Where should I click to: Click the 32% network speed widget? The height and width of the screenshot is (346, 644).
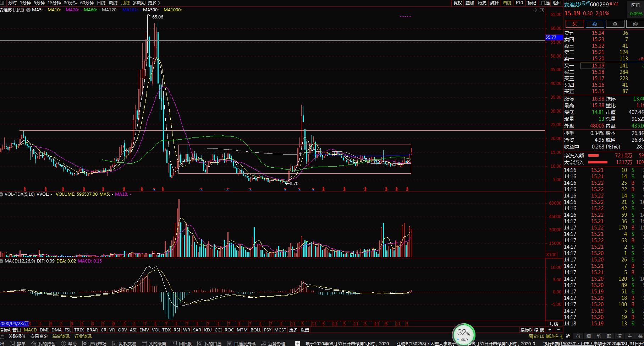463,334
